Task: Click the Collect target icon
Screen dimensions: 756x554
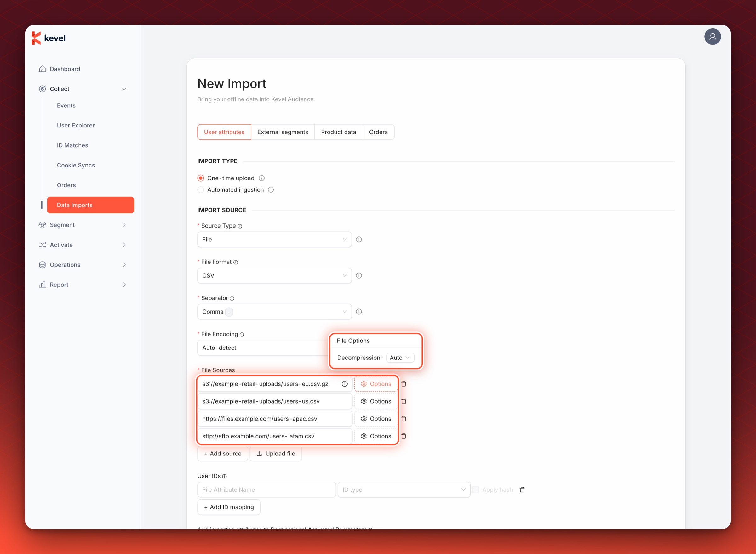Action: click(42, 89)
